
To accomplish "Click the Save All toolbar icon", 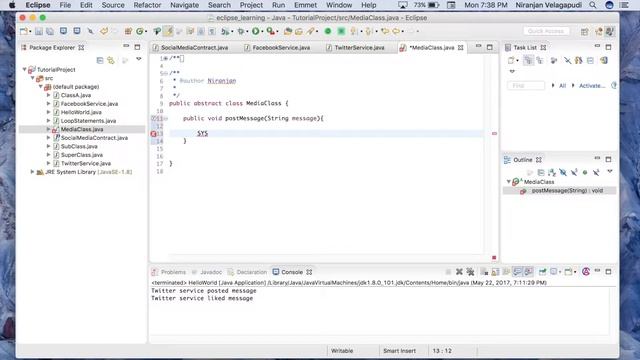I will click(50, 31).
